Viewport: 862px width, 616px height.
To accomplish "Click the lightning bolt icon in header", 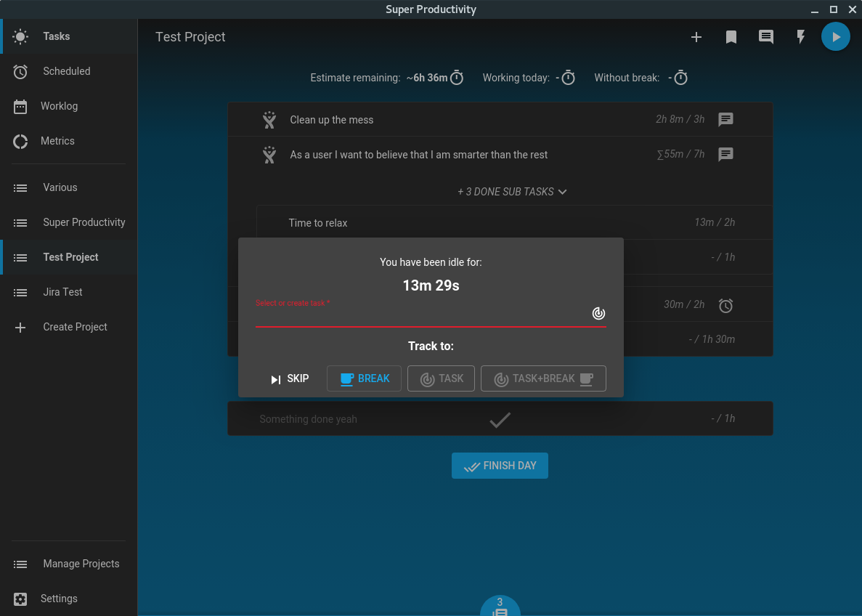I will pyautogui.click(x=801, y=37).
